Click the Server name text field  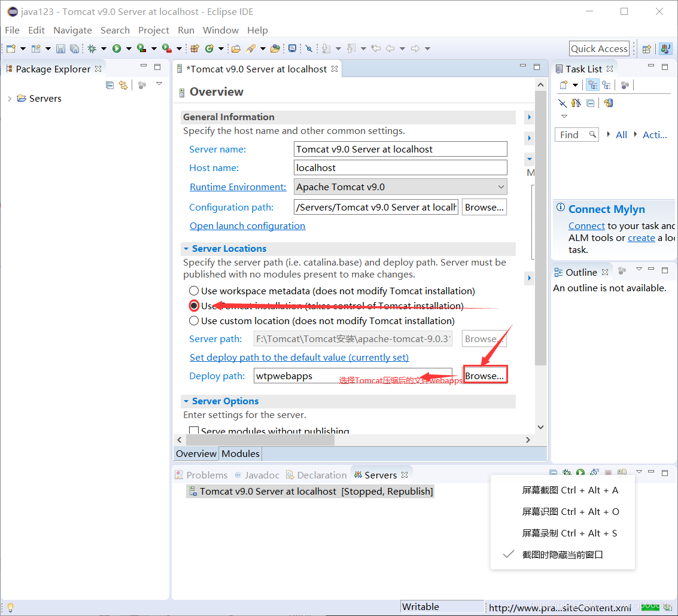tap(400, 149)
